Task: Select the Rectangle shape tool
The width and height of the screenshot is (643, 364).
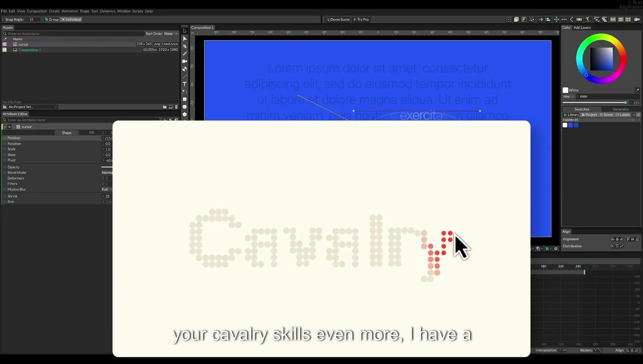Action: coord(185,99)
